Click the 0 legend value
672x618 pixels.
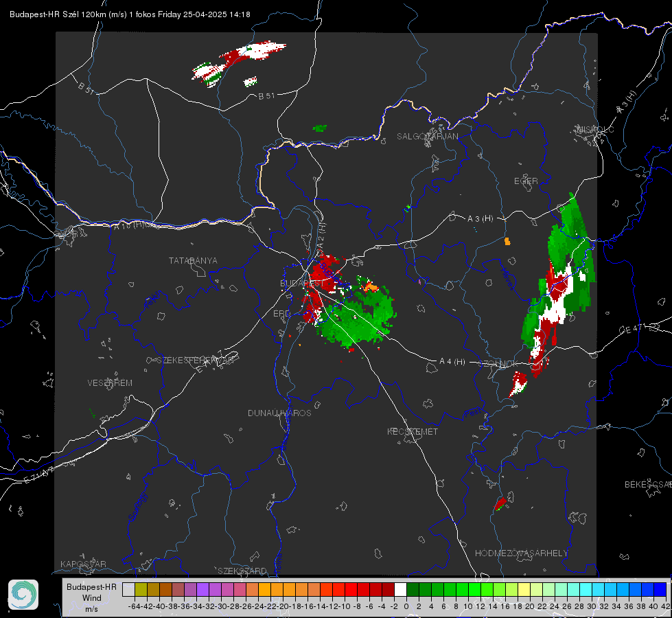pyautogui.click(x=406, y=606)
